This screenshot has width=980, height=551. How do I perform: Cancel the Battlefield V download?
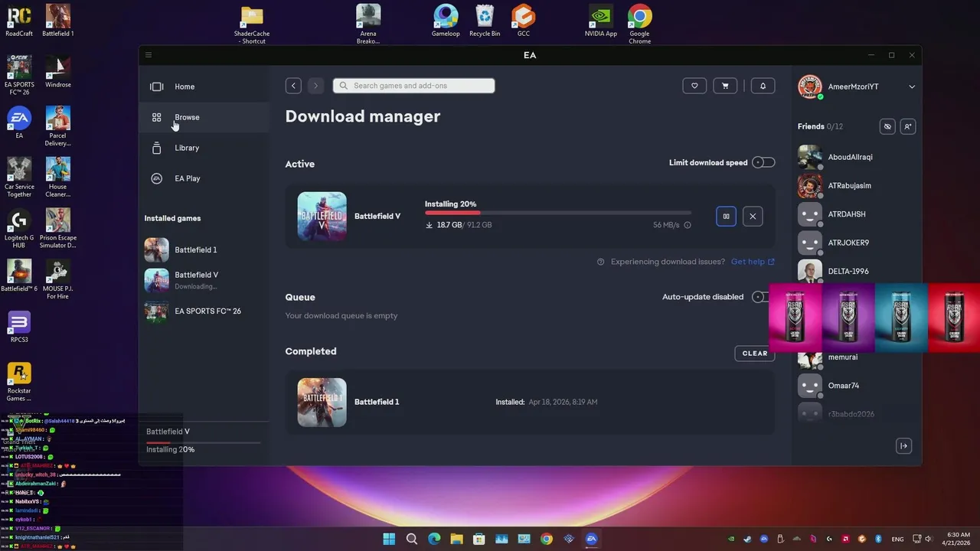pyautogui.click(x=753, y=217)
